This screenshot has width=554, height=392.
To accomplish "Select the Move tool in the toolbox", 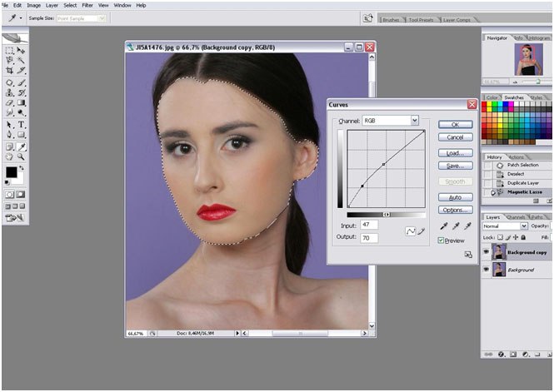I will click(x=21, y=51).
